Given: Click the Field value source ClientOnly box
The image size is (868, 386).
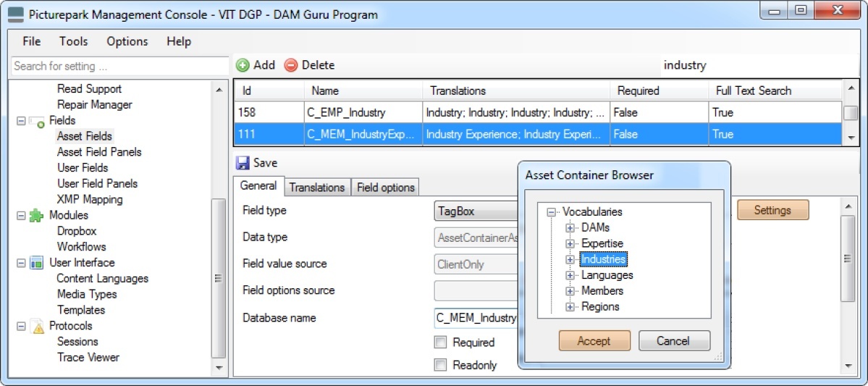Looking at the screenshot, I should pyautogui.click(x=476, y=264).
